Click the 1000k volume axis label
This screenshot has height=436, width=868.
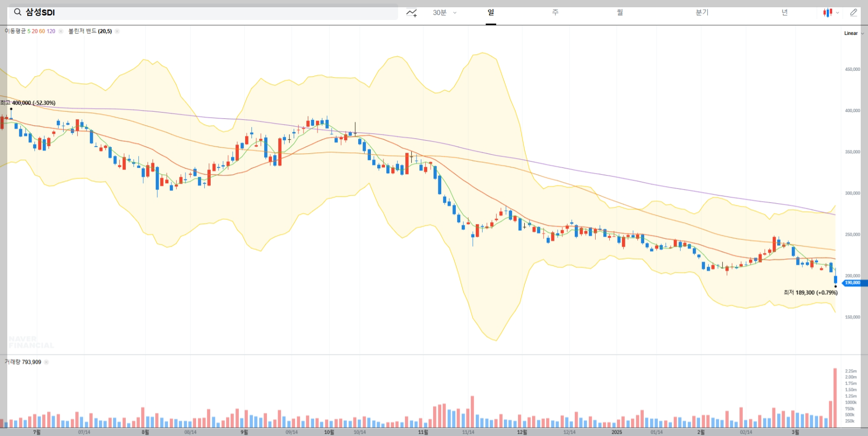(x=851, y=402)
